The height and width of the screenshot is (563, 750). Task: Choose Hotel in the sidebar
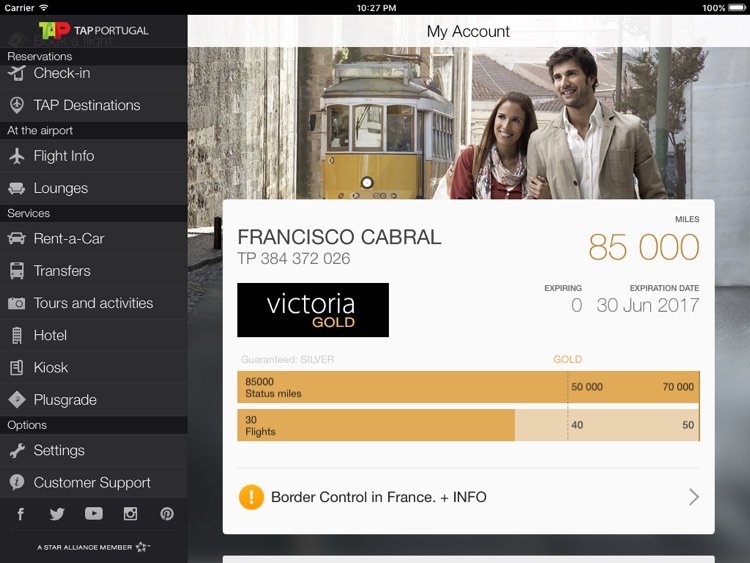94,335
